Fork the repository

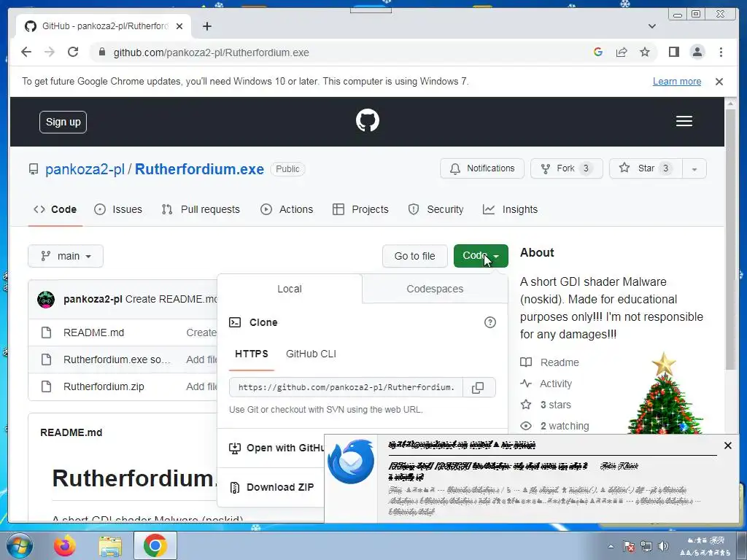pyautogui.click(x=566, y=168)
